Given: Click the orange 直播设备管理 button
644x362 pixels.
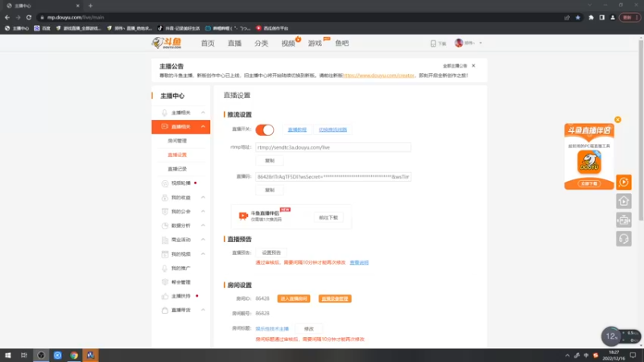Looking at the screenshot, I should click(x=335, y=298).
